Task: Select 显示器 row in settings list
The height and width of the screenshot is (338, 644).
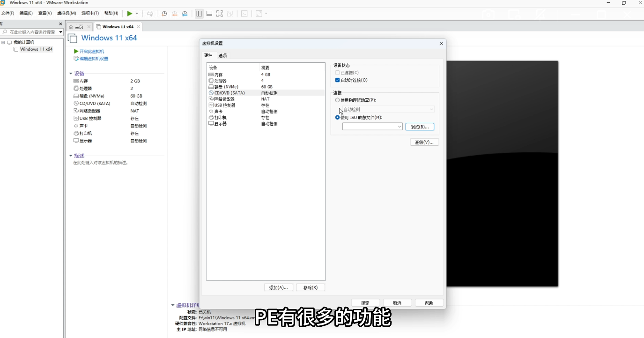Action: [266, 124]
